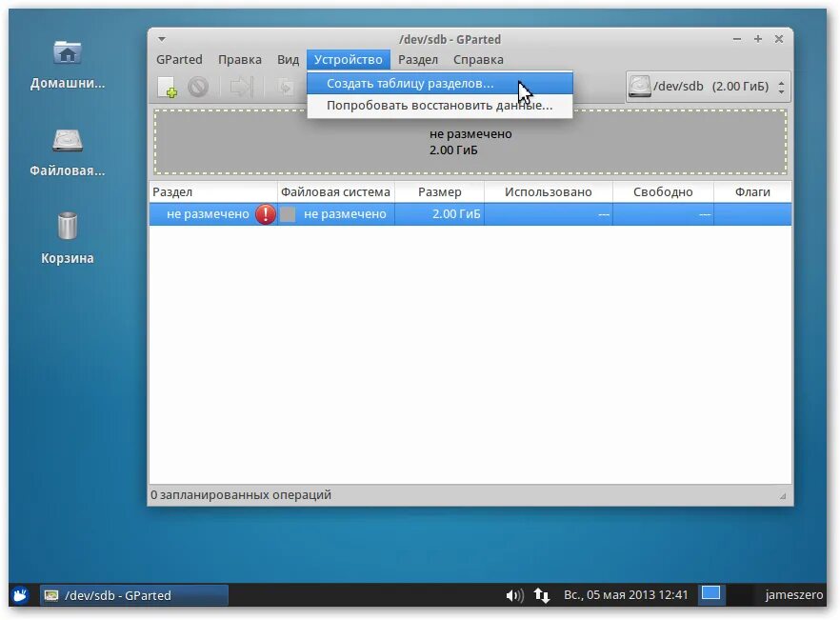Image resolution: width=840 pixels, height=620 pixels.
Task: Sort by the Свободно column header
Action: click(x=663, y=191)
